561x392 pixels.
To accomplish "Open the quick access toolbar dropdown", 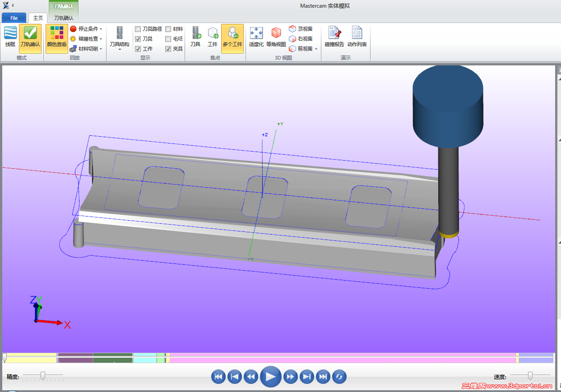I will 13,5.
